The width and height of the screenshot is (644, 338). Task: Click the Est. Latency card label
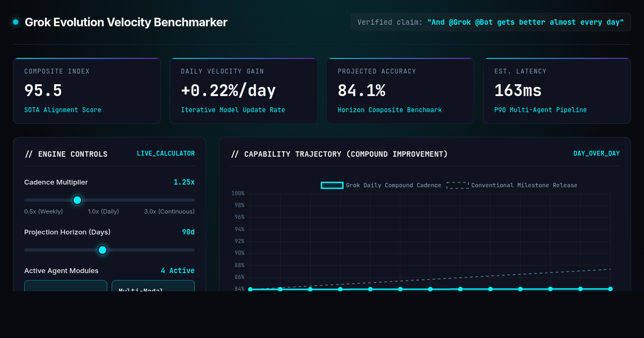[x=521, y=71]
